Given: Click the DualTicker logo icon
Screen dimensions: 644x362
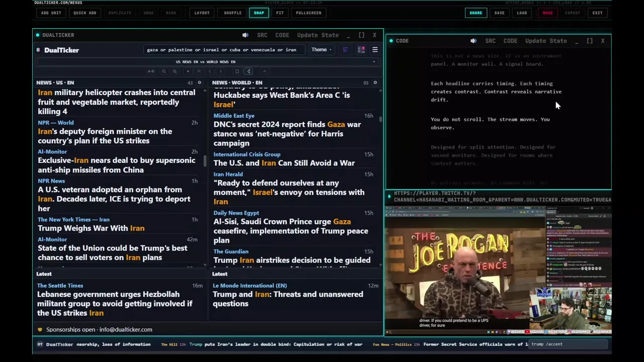Looking at the screenshot, I should 39,50.
